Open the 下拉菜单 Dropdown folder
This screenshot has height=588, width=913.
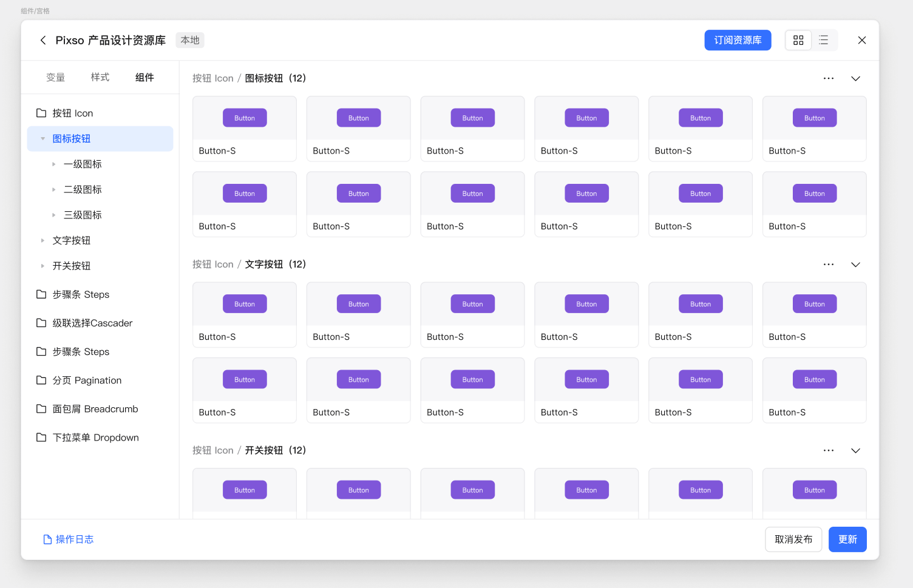[x=95, y=438]
